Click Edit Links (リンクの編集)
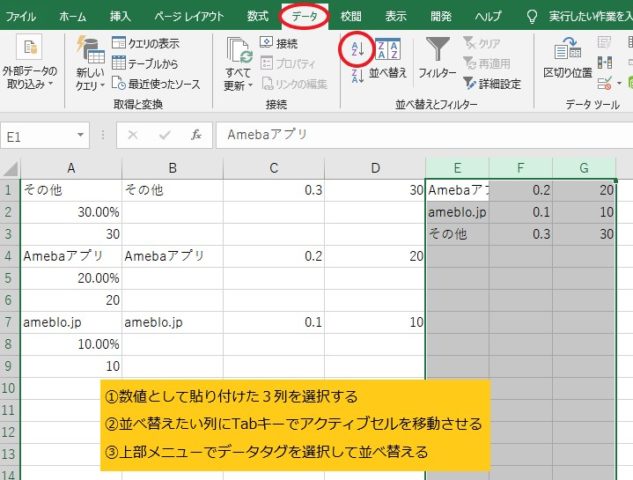633x480 pixels. pos(294,84)
